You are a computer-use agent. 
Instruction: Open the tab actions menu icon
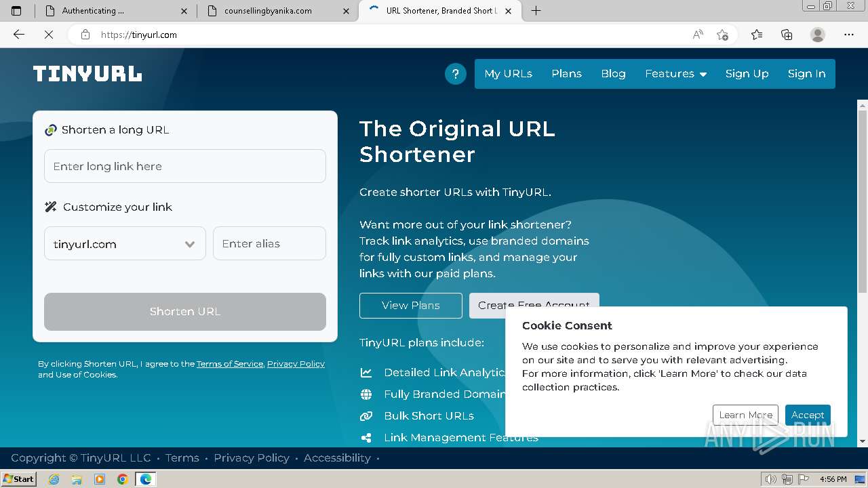coord(16,10)
